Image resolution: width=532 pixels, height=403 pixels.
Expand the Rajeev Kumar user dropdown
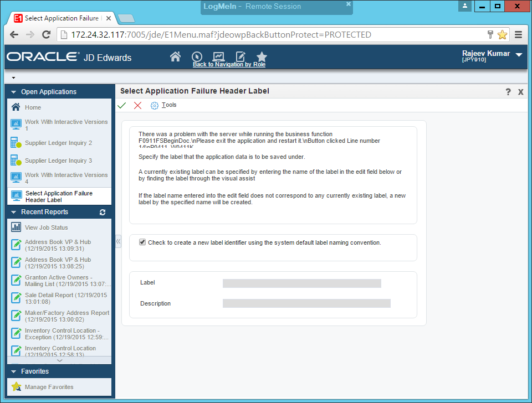pyautogui.click(x=519, y=55)
